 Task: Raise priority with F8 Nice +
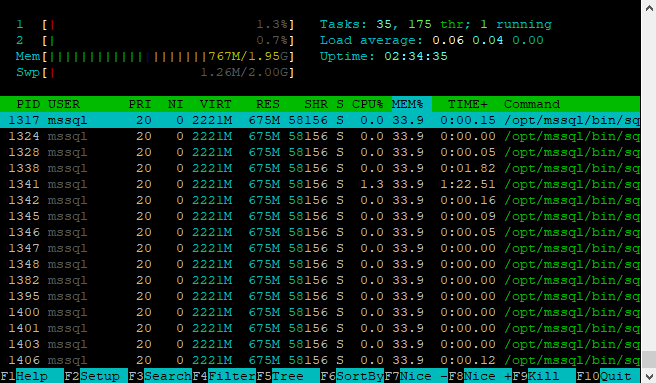(480, 376)
